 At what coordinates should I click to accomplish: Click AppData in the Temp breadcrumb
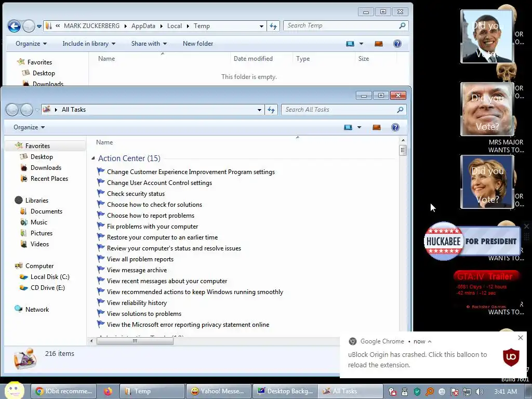click(143, 26)
